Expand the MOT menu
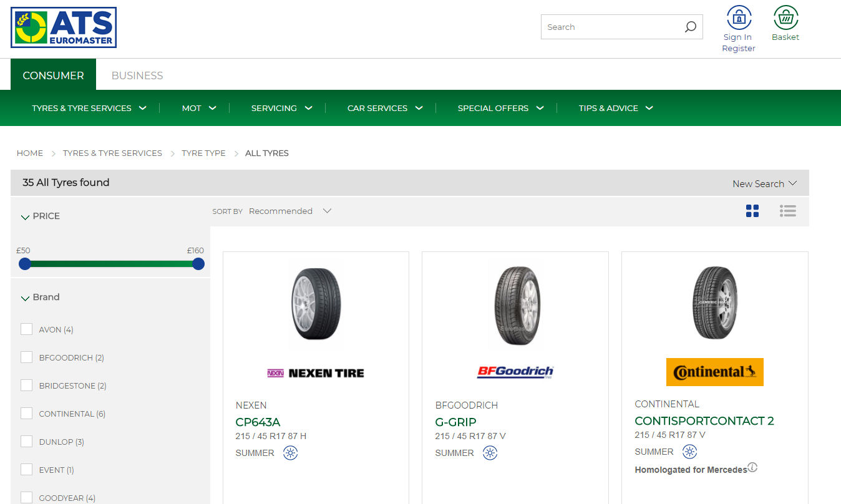This screenshot has height=504, width=841. tap(199, 108)
